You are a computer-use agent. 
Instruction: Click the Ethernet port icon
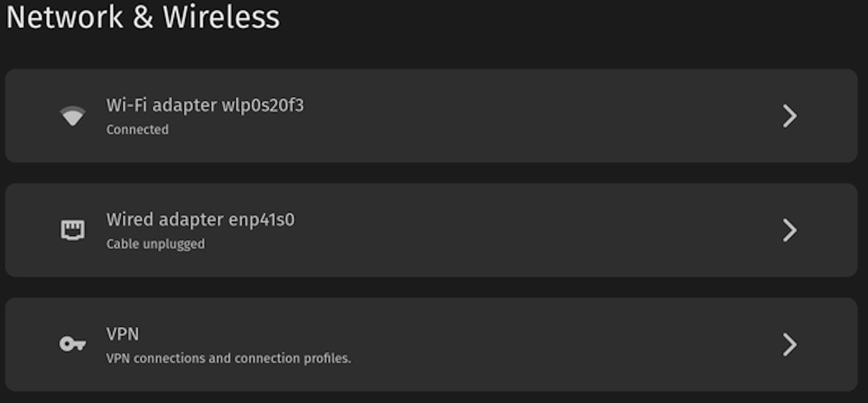[73, 230]
